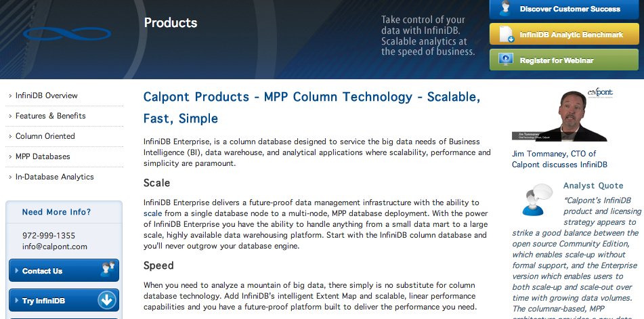Click the small arrow on Try InfiniDB button
Image resolution: width=644 pixels, height=319 pixels.
point(17,301)
